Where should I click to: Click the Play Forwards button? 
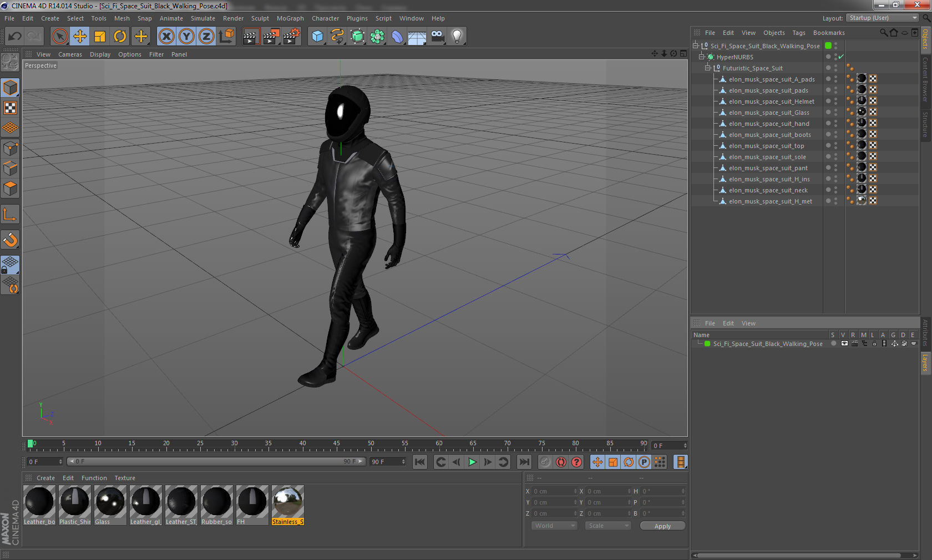tap(472, 462)
